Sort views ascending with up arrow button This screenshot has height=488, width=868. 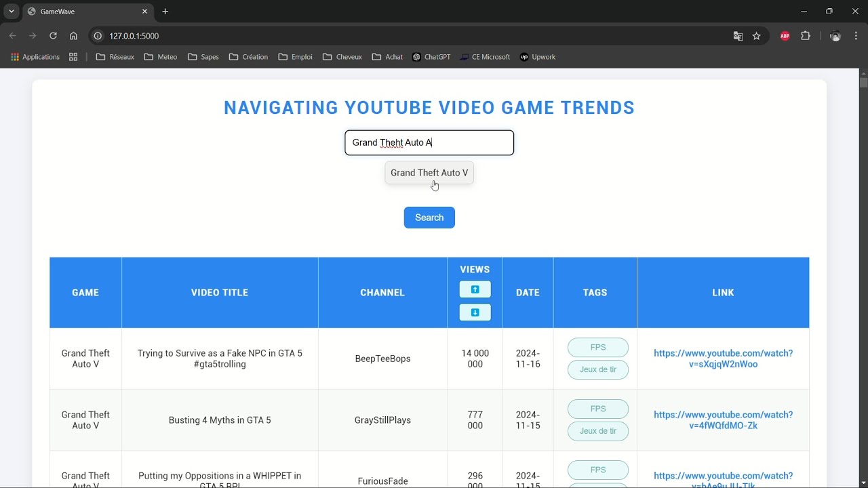[x=475, y=289]
